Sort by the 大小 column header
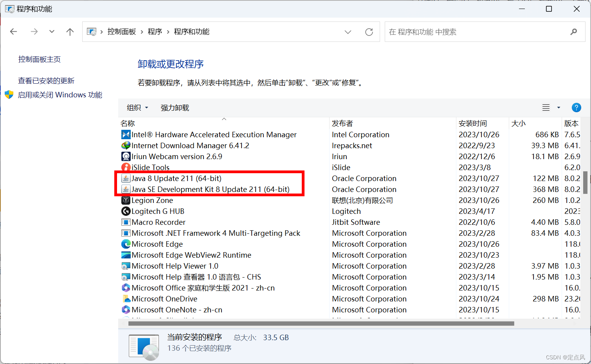The height and width of the screenshot is (364, 591). click(535, 123)
